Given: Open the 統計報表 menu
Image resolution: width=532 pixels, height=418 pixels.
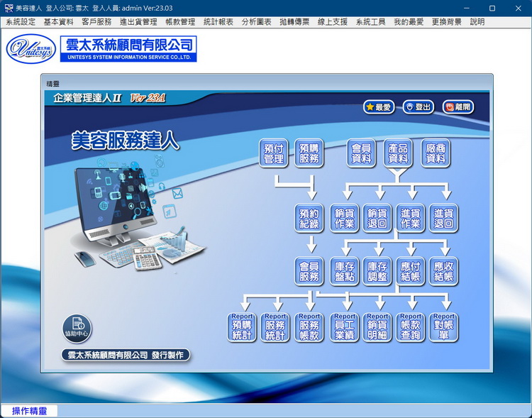Looking at the screenshot, I should pyautogui.click(x=218, y=22).
